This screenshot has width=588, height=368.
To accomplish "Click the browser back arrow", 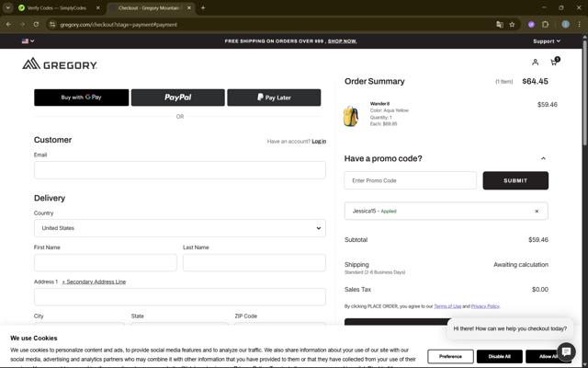I will [x=8, y=25].
